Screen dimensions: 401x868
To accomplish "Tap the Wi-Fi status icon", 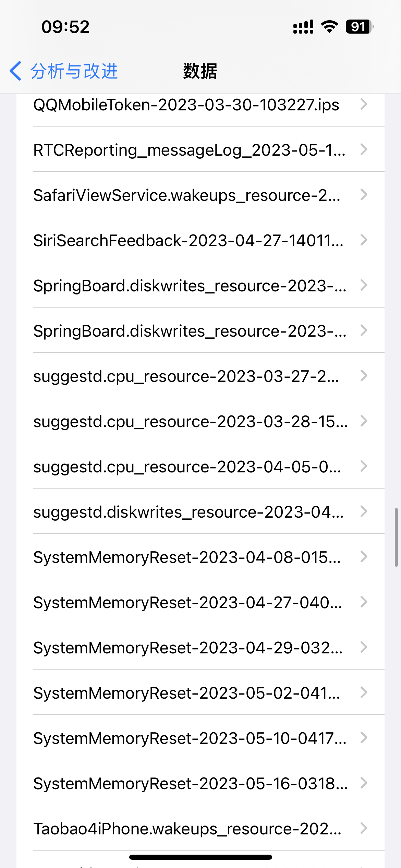I will (329, 27).
